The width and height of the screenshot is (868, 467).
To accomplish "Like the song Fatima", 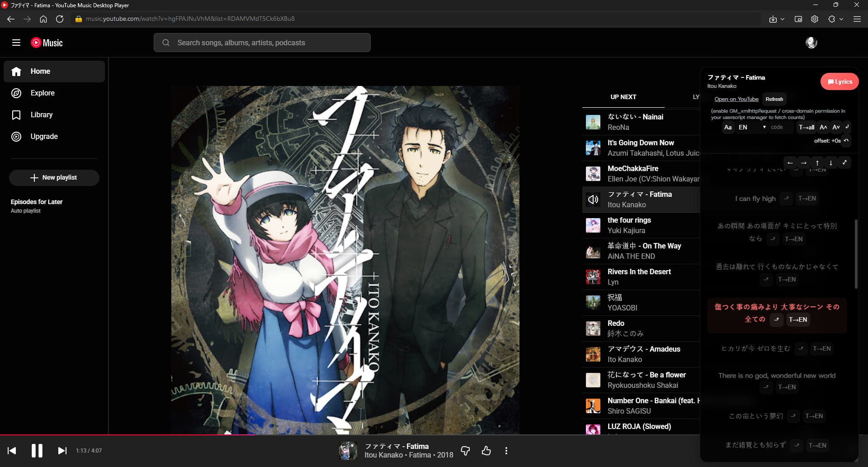I will point(486,451).
